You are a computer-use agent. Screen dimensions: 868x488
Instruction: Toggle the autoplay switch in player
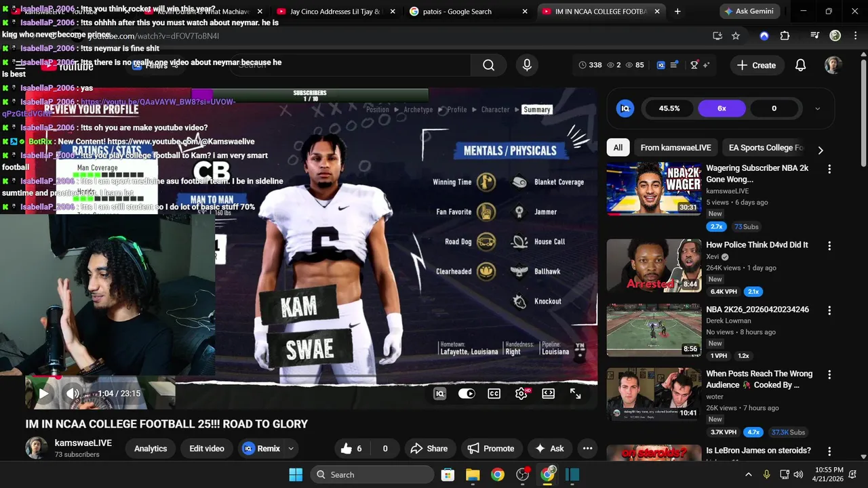[467, 394]
